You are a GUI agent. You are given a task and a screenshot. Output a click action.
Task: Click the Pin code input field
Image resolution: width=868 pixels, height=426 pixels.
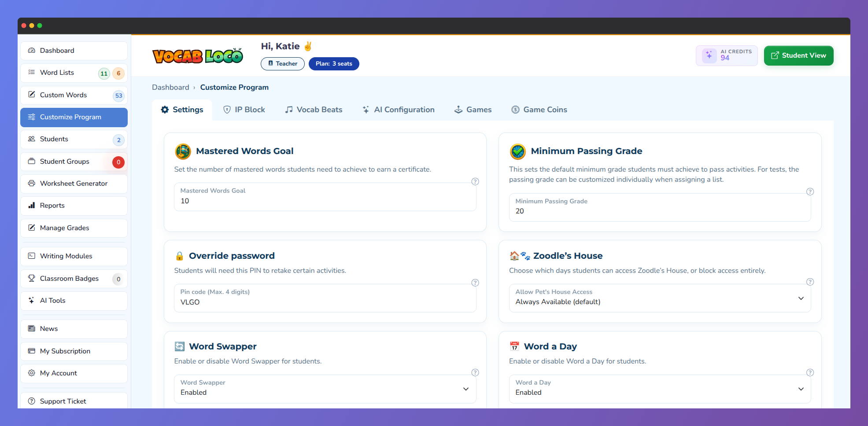click(325, 298)
